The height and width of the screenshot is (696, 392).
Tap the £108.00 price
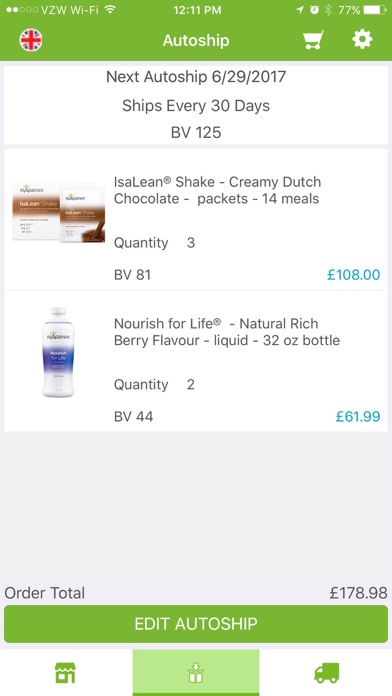tap(353, 275)
